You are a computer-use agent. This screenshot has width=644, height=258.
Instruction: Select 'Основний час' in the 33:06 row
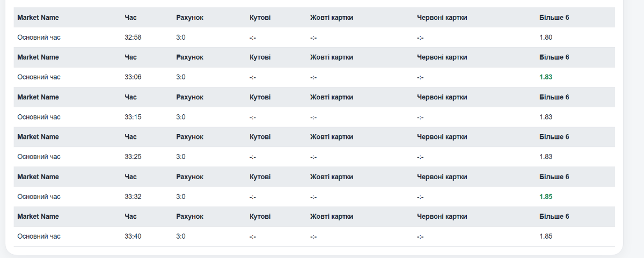pyautogui.click(x=39, y=77)
